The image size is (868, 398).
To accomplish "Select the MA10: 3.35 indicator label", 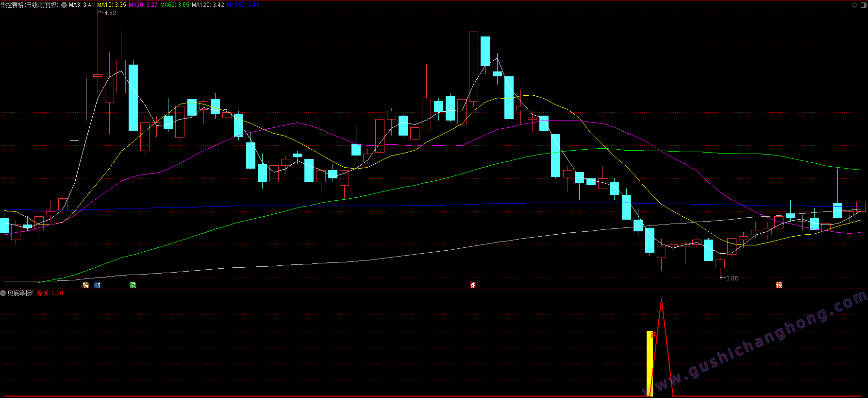I will [x=112, y=5].
